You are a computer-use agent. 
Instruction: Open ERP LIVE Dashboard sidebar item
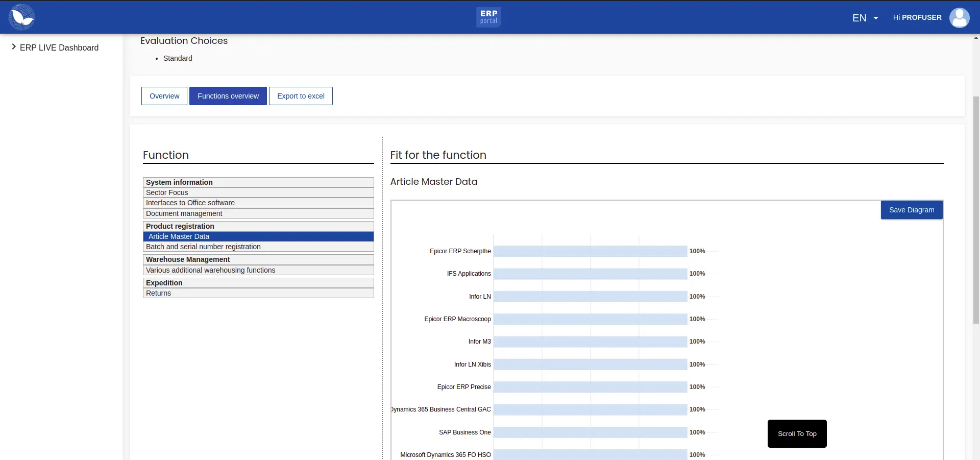[59, 47]
